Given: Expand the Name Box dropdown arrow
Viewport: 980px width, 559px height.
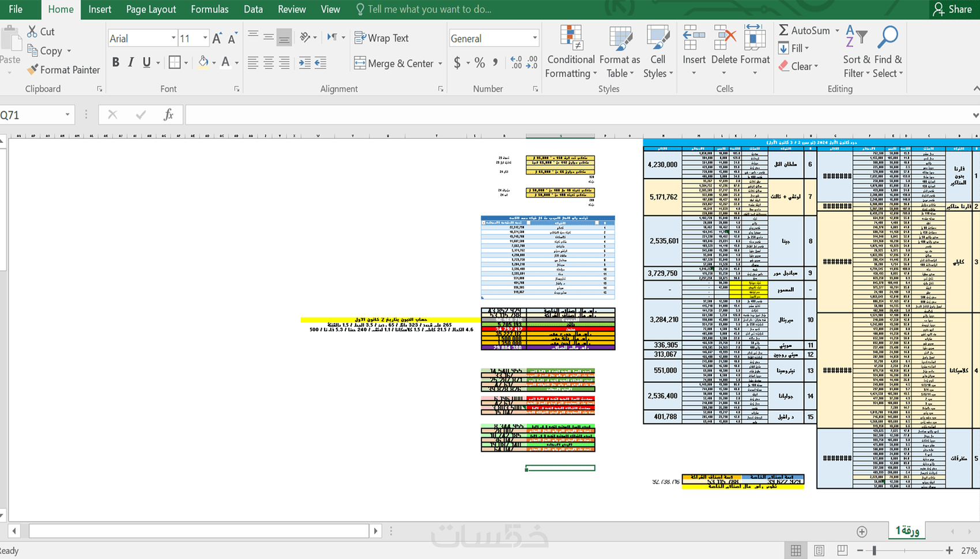Looking at the screenshot, I should (x=67, y=115).
